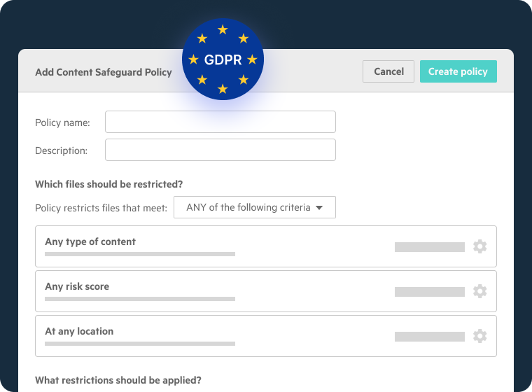The height and width of the screenshot is (392, 532).
Task: Open settings gear for At any location
Action: [479, 336]
